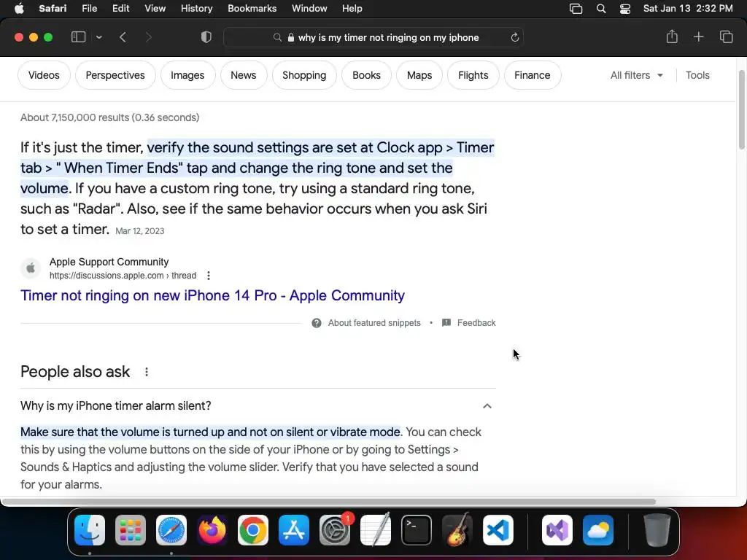Open Launchpad from the Dock
The height and width of the screenshot is (560, 747).
coord(131,530)
